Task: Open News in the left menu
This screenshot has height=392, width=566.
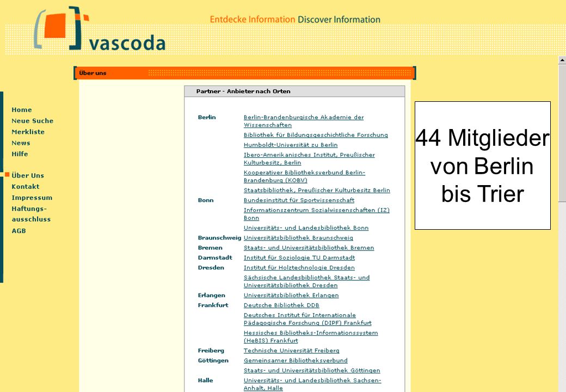Action: click(x=21, y=143)
